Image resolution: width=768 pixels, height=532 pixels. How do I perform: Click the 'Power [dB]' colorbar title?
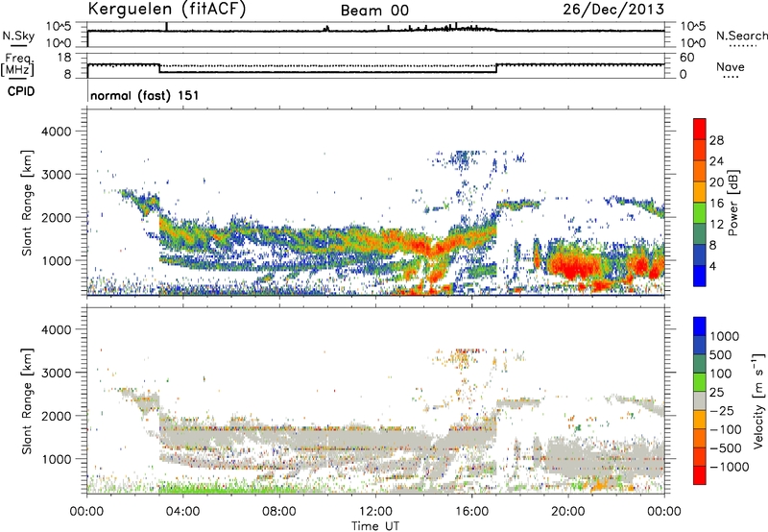pyautogui.click(x=733, y=203)
